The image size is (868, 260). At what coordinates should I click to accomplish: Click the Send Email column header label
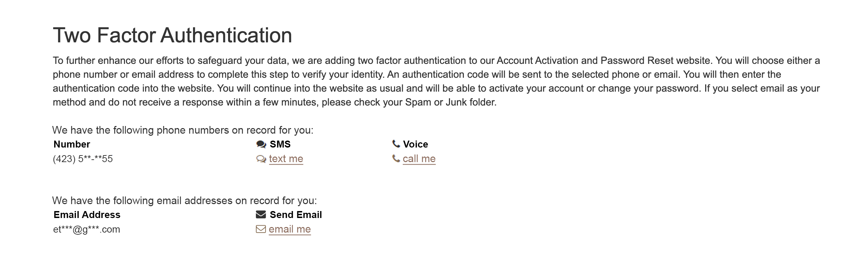coord(295,215)
